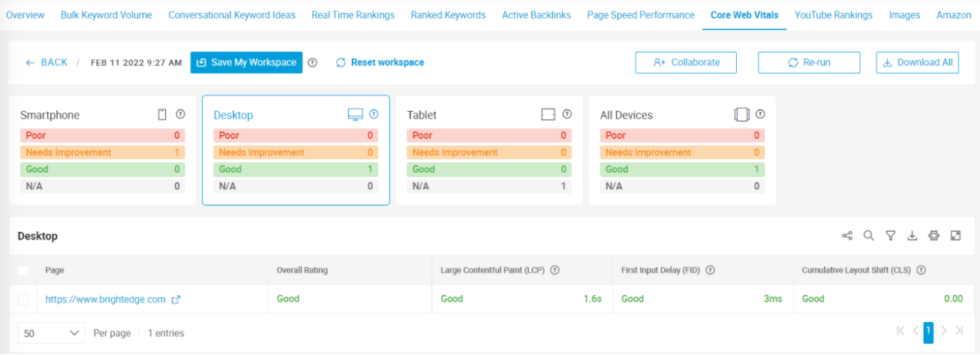Click the Re-run button
980x355 pixels.
[x=809, y=63]
